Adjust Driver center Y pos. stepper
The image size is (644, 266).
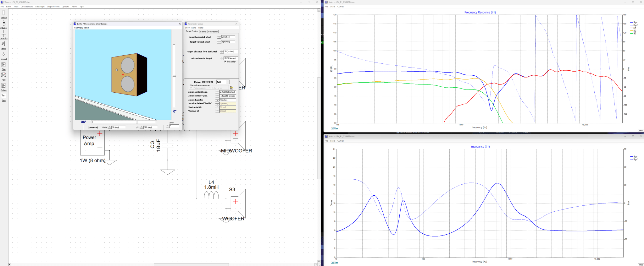tap(217, 96)
